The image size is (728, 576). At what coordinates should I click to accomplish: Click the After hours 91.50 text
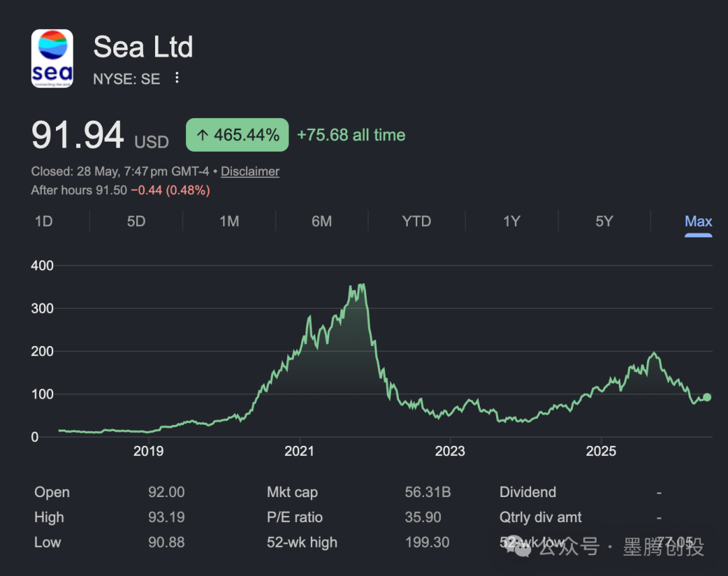pos(79,190)
